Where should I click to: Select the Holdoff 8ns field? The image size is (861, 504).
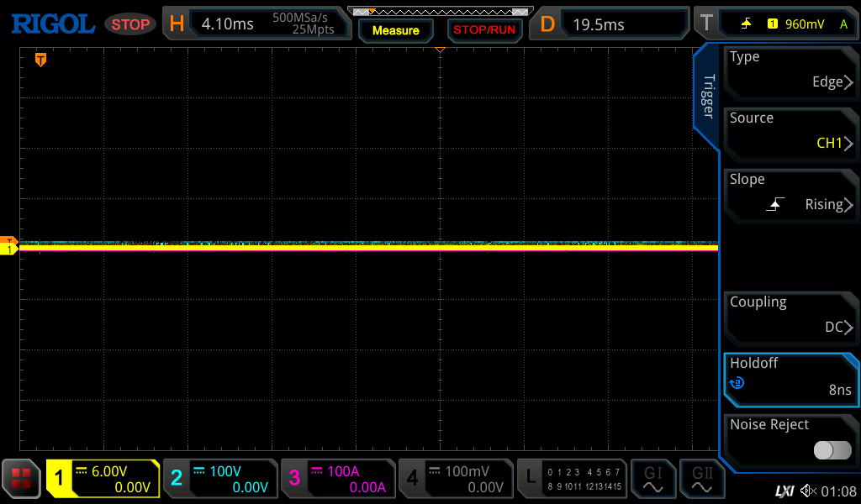tap(790, 376)
